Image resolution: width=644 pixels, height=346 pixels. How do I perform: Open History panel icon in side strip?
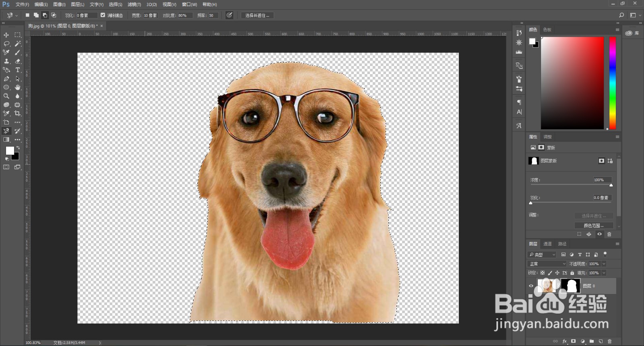[x=519, y=33]
